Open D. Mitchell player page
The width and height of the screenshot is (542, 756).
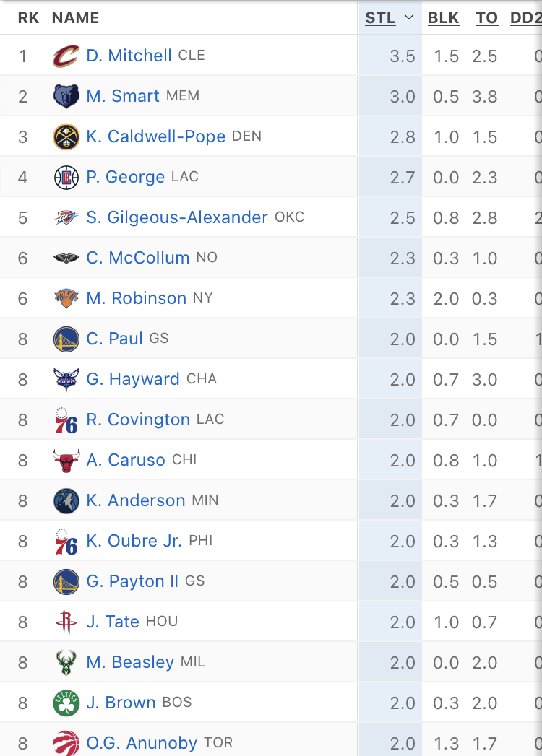click(x=129, y=56)
